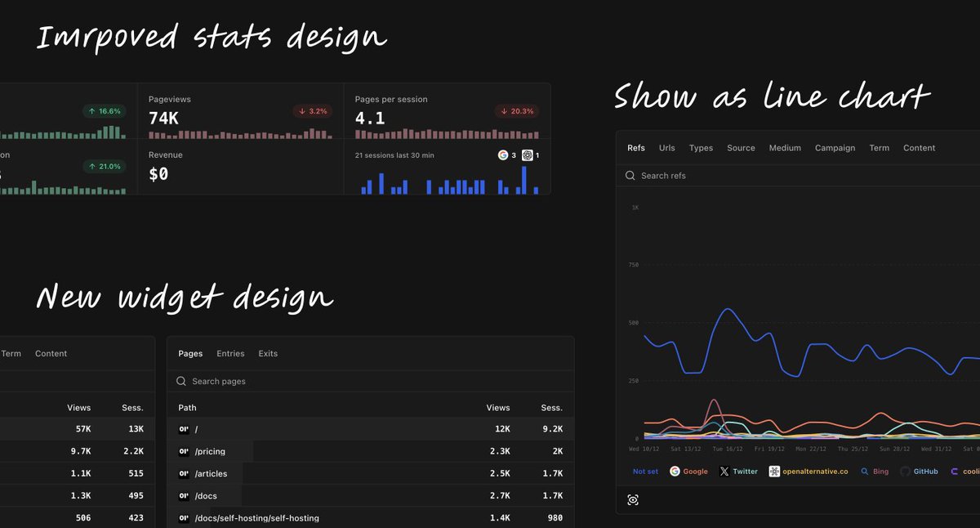Image resolution: width=980 pixels, height=528 pixels.
Task: Switch to the Urls tab
Action: 667,148
